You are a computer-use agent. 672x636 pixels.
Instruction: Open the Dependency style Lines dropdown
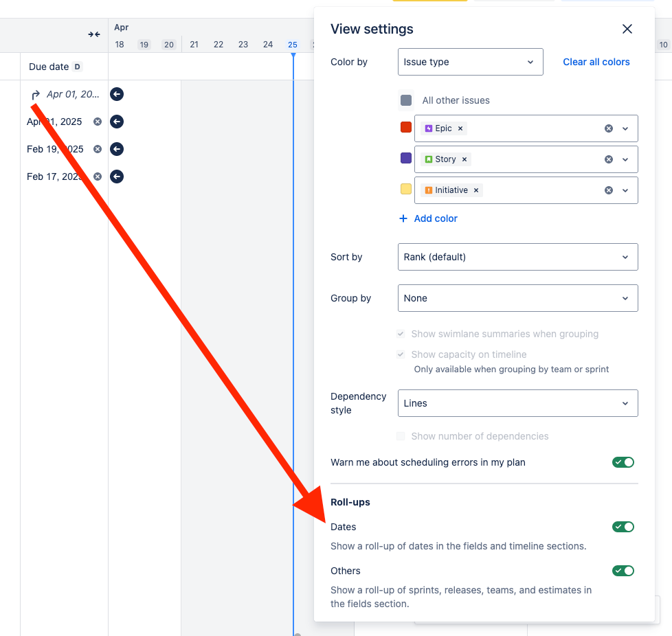click(517, 403)
